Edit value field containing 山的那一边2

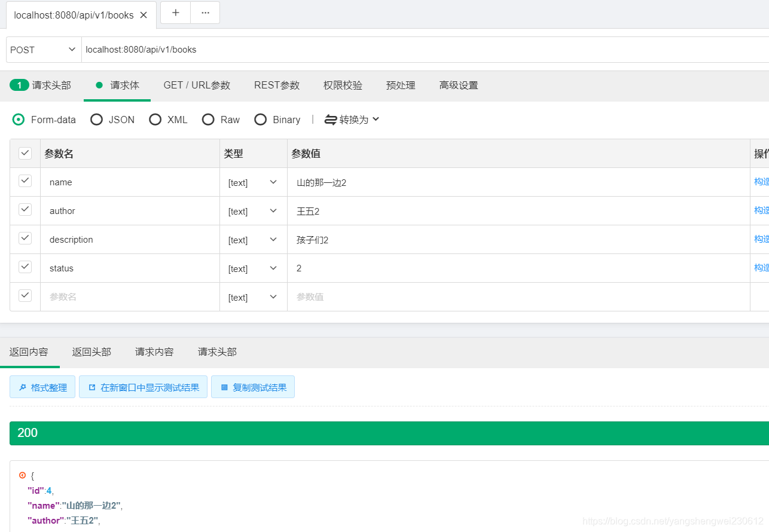tap(518, 182)
